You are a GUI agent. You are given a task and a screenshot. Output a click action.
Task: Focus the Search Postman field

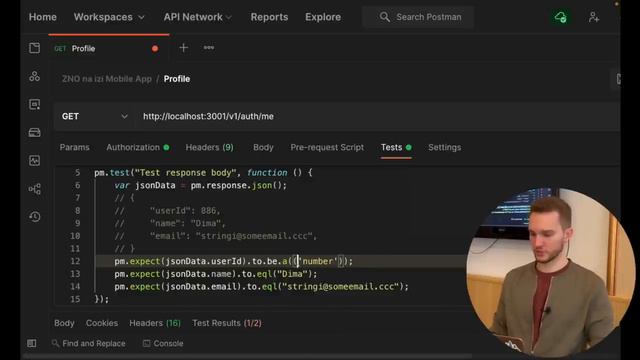pos(418,17)
